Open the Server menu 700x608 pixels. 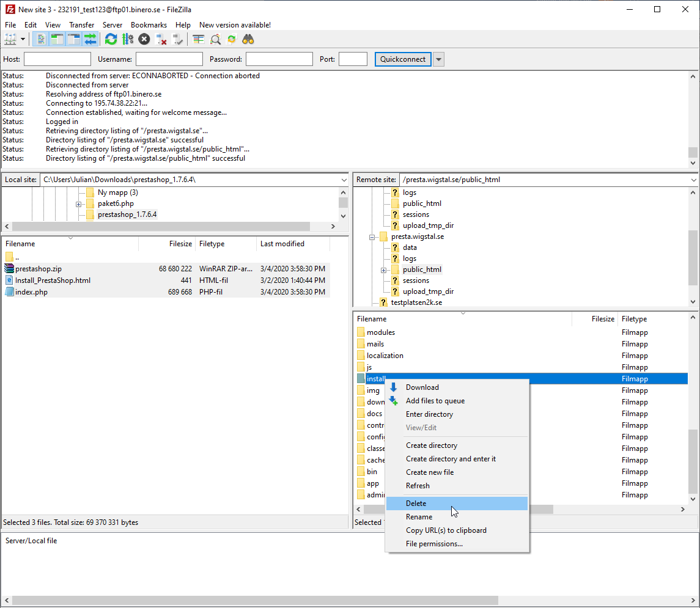[112, 25]
